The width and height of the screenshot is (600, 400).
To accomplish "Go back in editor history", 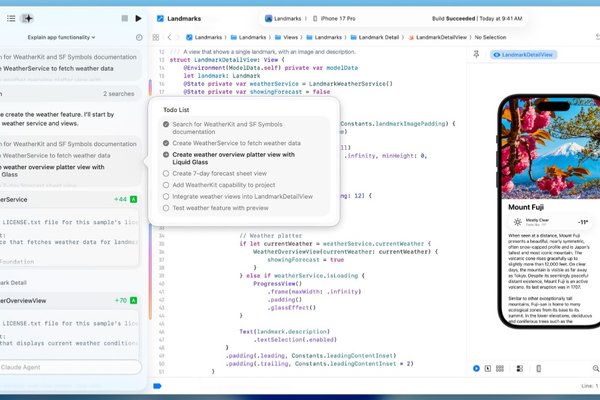I will coord(169,37).
